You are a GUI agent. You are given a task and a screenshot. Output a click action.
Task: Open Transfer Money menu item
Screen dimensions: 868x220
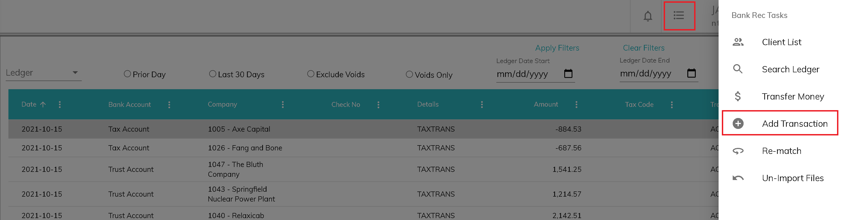pos(792,97)
